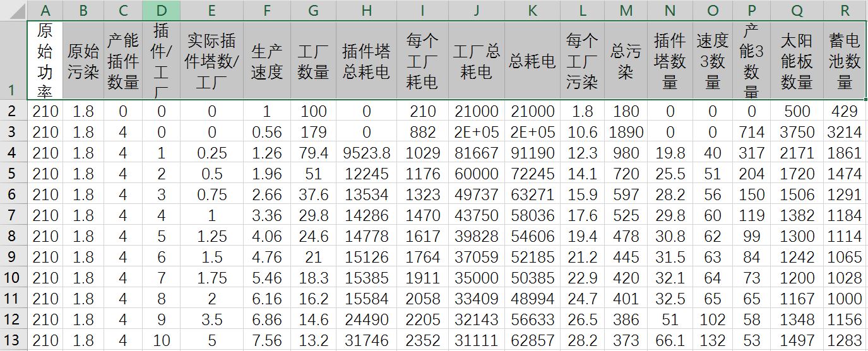Select row 8 by its row number

coord(13,236)
